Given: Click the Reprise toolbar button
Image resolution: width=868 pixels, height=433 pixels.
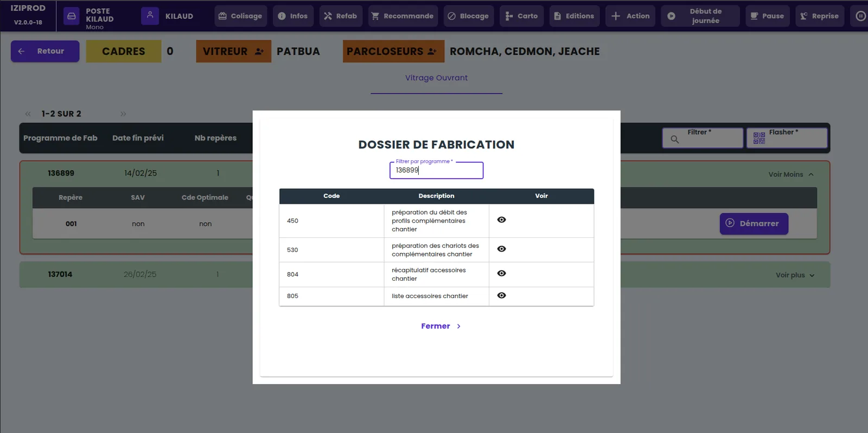Looking at the screenshot, I should point(820,16).
